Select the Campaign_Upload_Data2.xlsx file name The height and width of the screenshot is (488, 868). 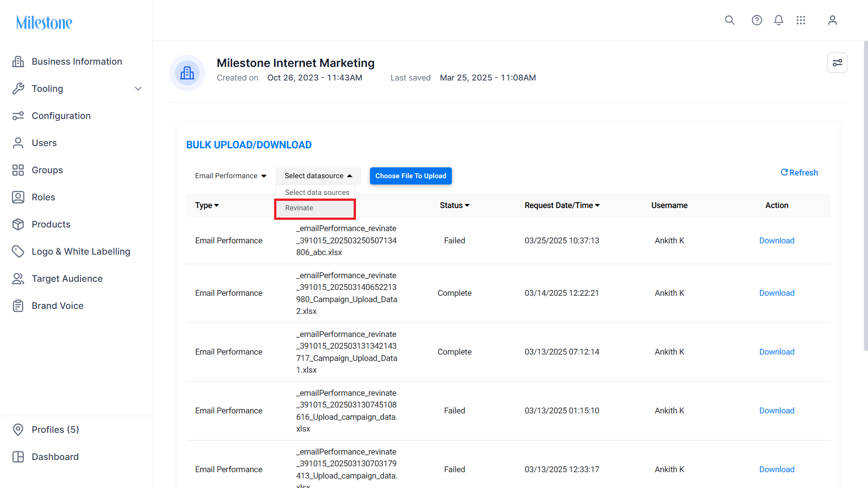click(x=346, y=293)
